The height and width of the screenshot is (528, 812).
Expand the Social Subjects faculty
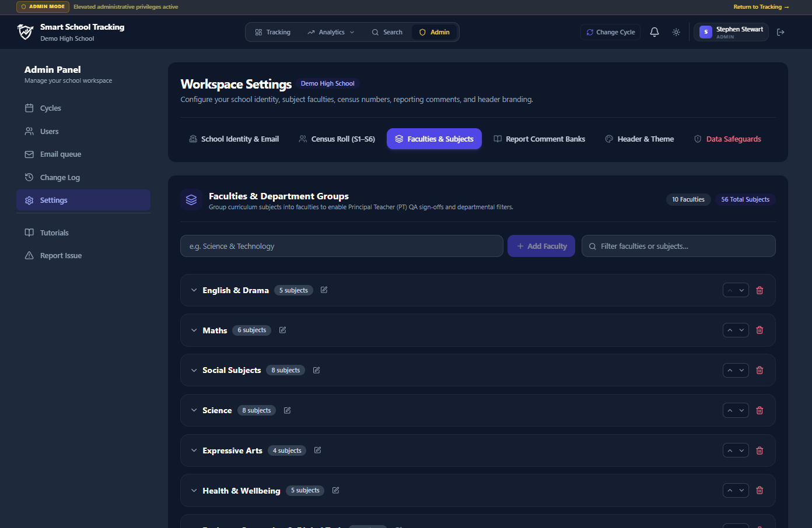pos(194,370)
